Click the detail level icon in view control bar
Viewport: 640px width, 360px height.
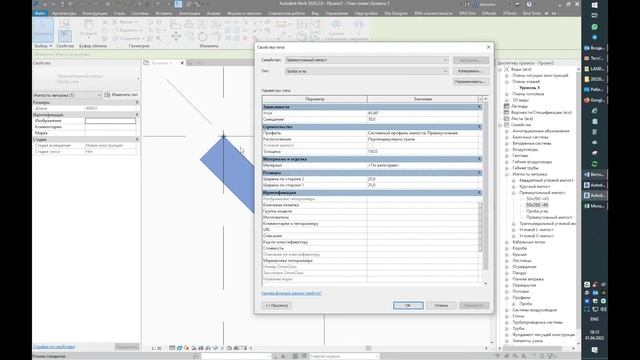(x=172, y=348)
